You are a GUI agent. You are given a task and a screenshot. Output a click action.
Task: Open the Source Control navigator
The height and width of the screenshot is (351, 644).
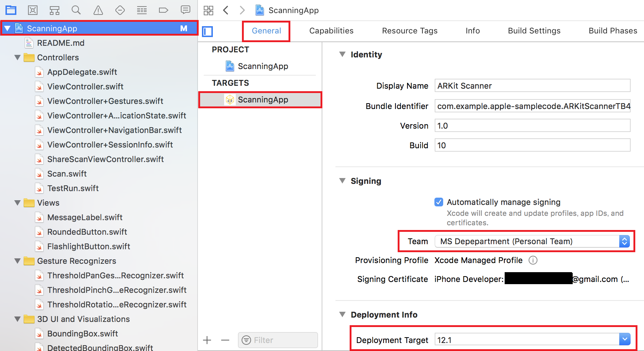pyautogui.click(x=33, y=10)
